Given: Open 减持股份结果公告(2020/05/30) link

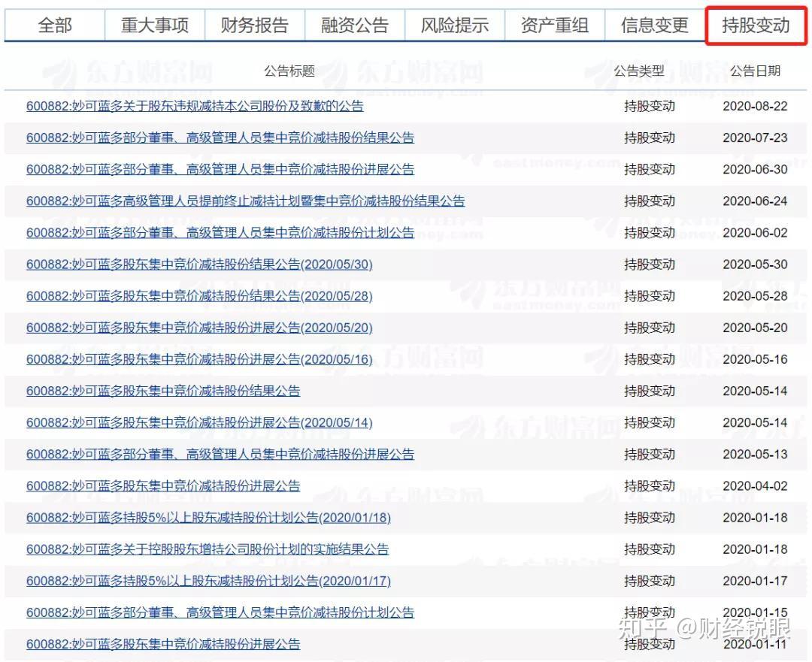Looking at the screenshot, I should 199,264.
